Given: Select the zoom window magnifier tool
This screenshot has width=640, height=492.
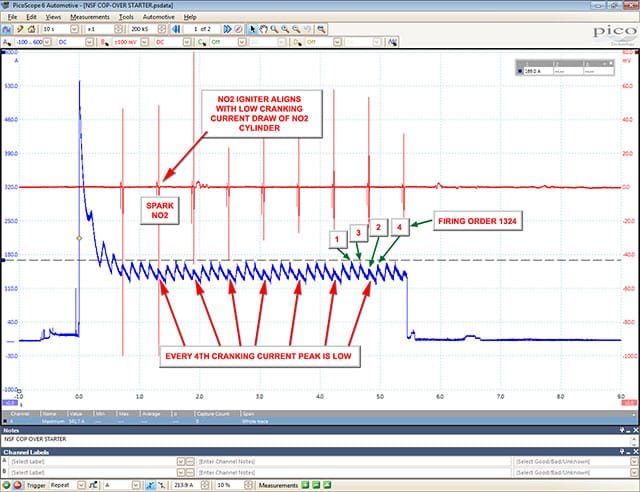Looking at the screenshot, I should (x=274, y=29).
